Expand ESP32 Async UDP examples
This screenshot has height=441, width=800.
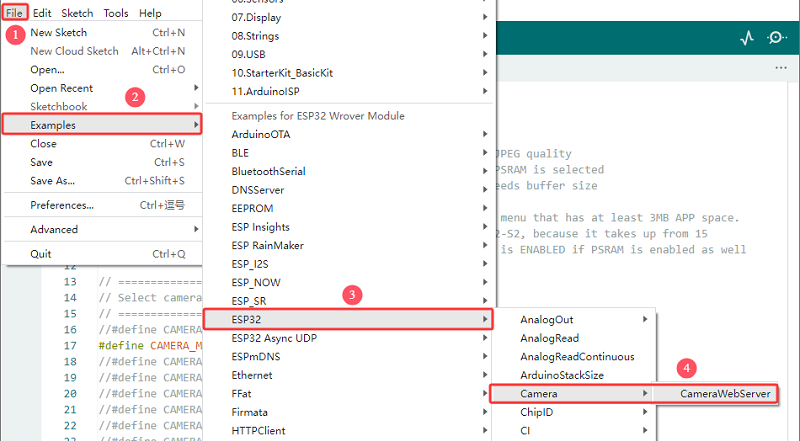tap(349, 338)
